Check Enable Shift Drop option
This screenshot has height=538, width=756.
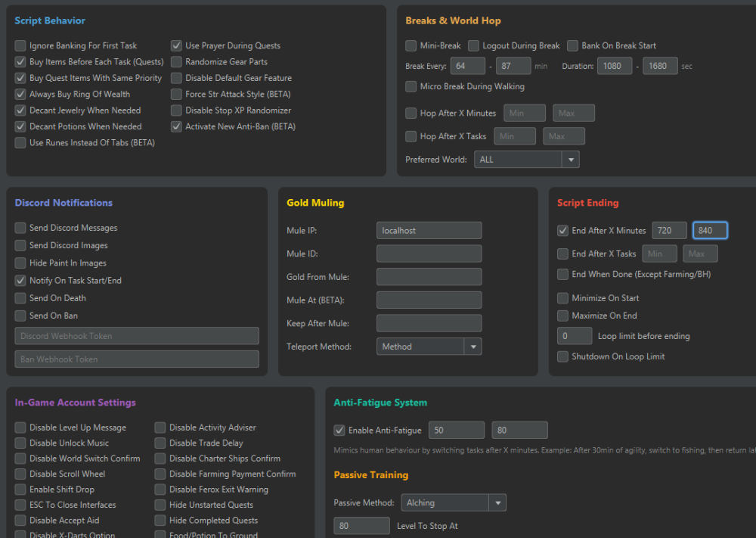[x=20, y=490]
